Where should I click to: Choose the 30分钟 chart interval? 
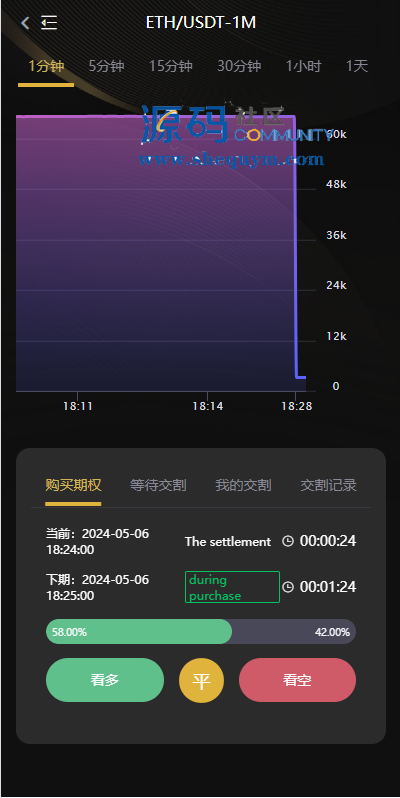pos(239,66)
